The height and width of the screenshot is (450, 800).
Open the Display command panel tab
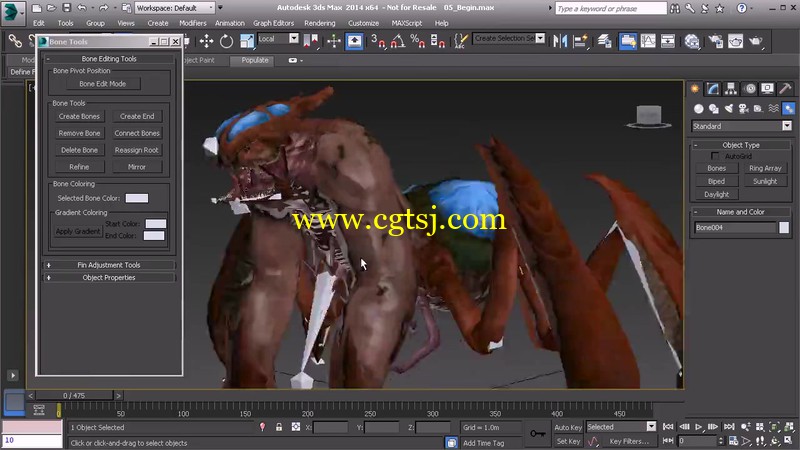pos(767,89)
